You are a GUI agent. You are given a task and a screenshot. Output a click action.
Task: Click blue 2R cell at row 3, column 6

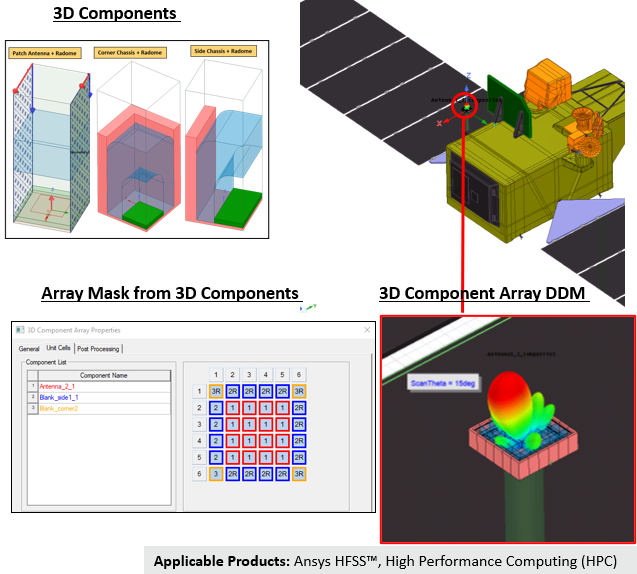click(x=299, y=424)
